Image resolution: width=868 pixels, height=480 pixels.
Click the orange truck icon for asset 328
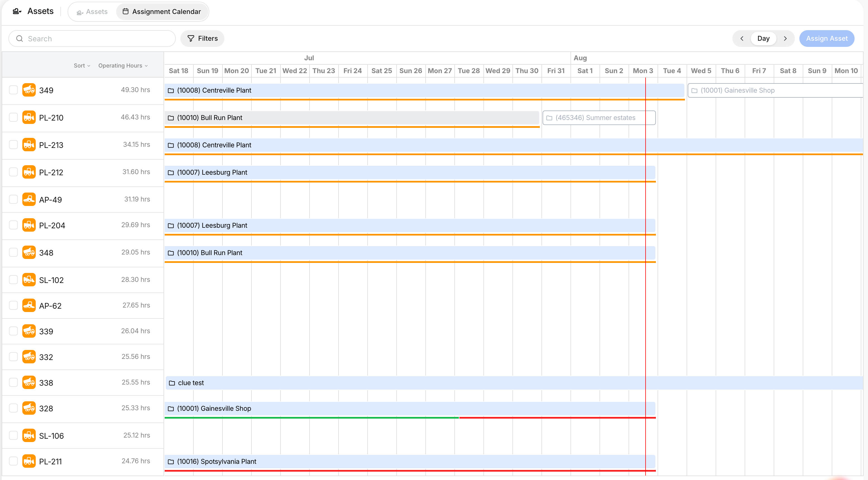(x=29, y=408)
